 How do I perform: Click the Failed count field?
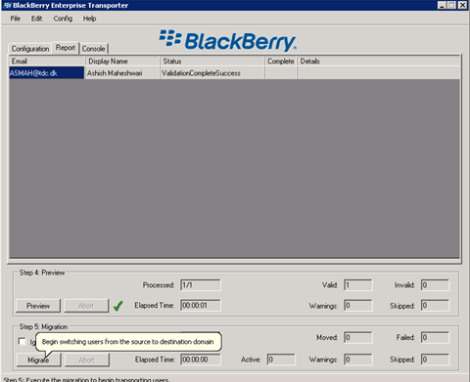coord(435,337)
